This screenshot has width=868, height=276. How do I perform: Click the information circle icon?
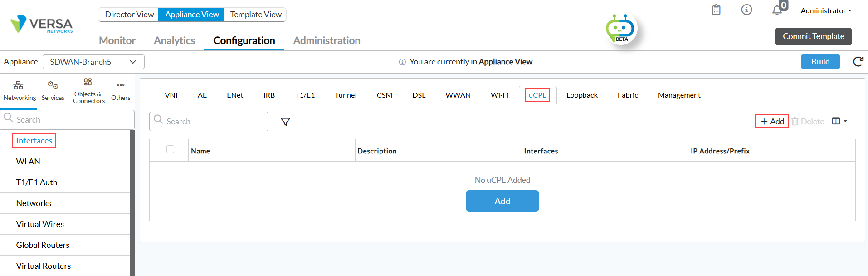746,10
